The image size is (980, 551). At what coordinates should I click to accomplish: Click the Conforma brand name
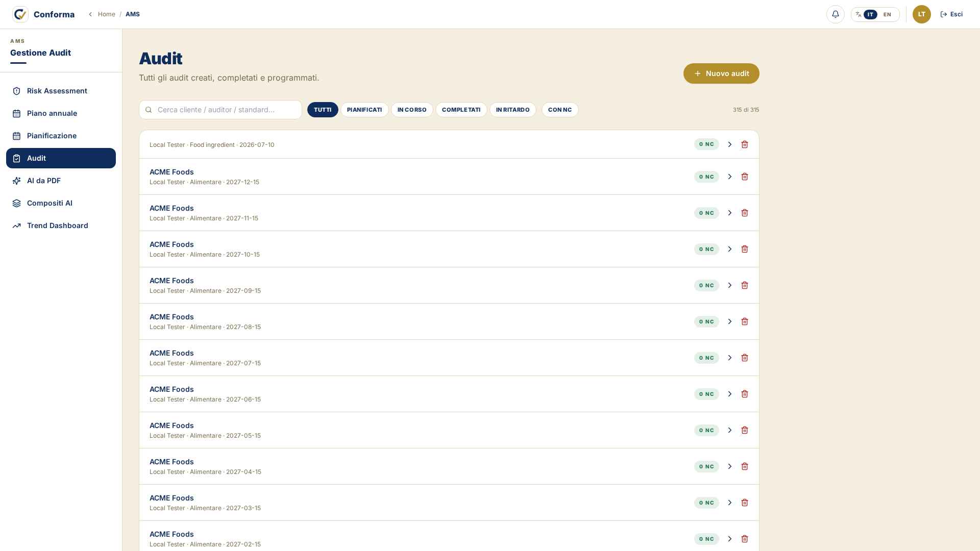[54, 14]
